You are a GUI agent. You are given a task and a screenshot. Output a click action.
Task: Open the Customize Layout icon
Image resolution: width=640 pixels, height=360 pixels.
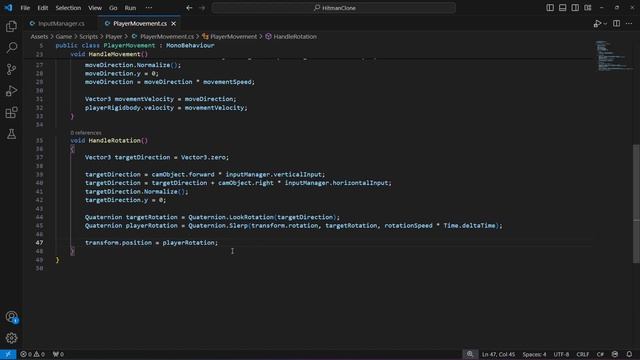[x=588, y=8]
